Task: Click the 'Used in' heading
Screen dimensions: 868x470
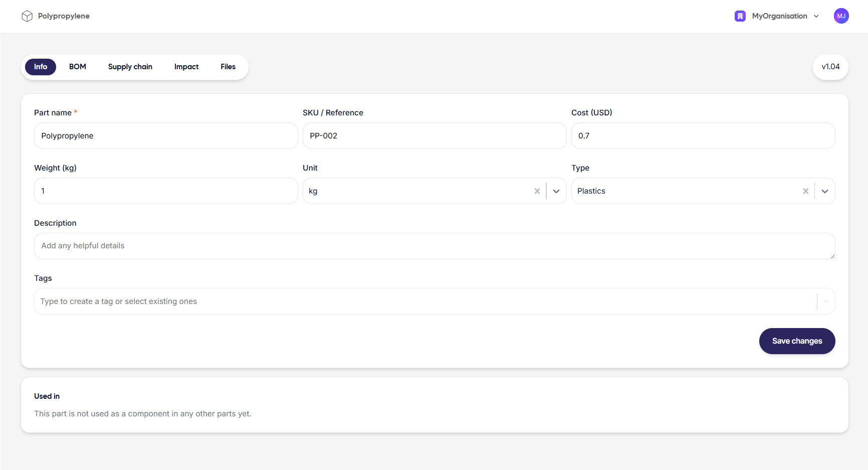Action: [x=47, y=396]
